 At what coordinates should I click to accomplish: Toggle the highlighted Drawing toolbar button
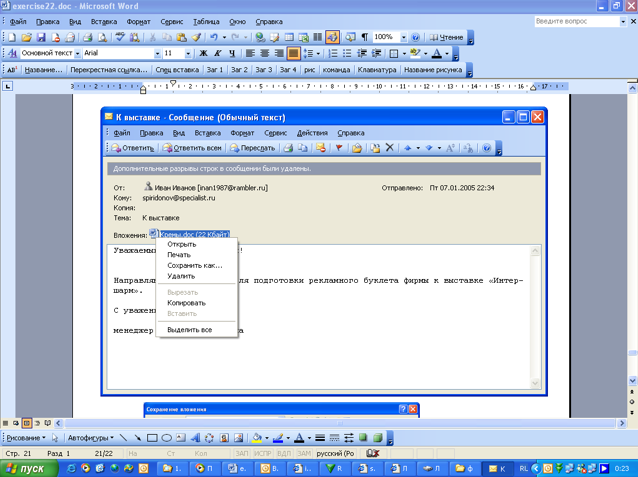[x=332, y=37]
